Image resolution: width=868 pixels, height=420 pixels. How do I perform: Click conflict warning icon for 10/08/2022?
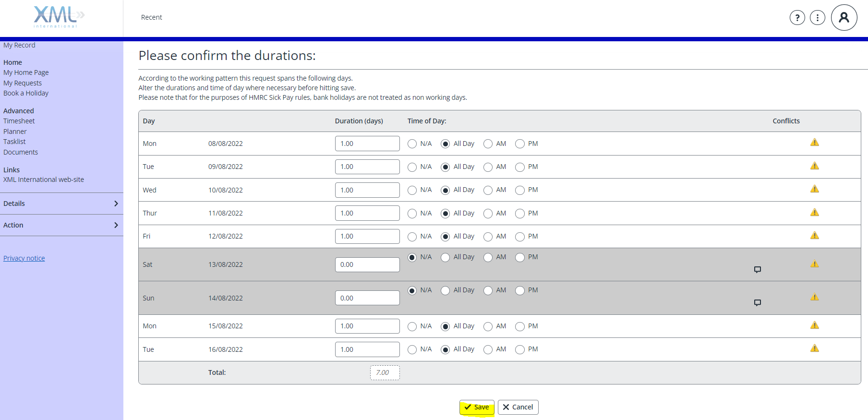click(815, 189)
